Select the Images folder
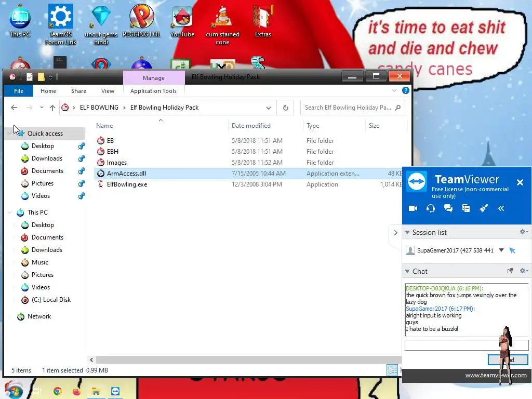The width and height of the screenshot is (532, 399). pos(117,163)
